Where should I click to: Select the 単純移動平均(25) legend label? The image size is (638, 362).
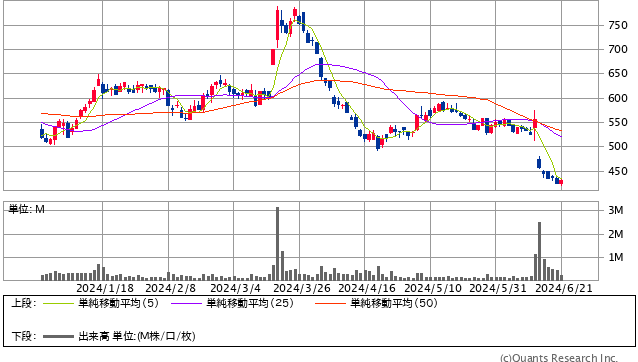pos(250,303)
